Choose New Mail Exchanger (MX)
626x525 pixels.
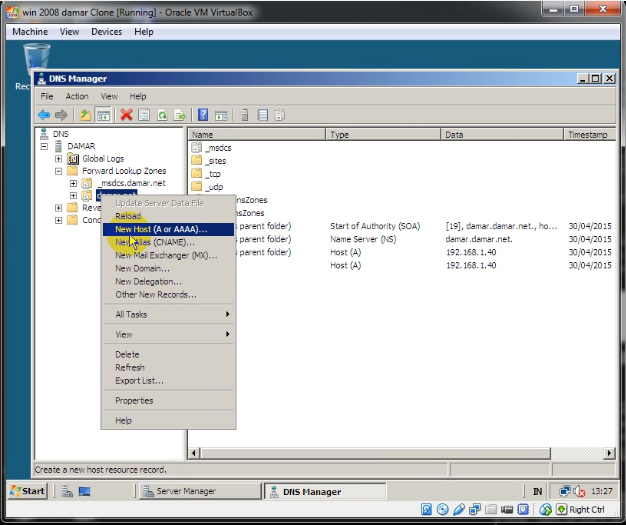point(168,256)
